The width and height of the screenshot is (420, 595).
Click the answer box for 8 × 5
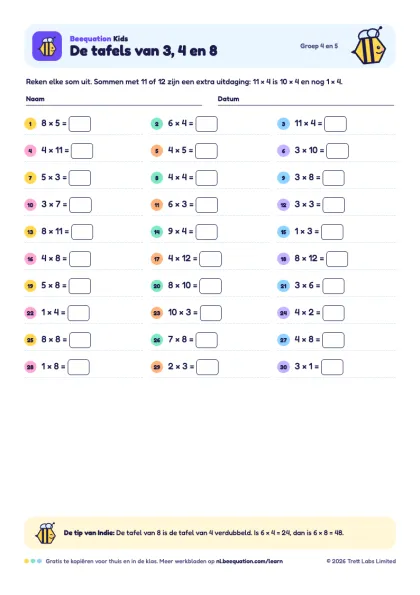pyautogui.click(x=80, y=124)
